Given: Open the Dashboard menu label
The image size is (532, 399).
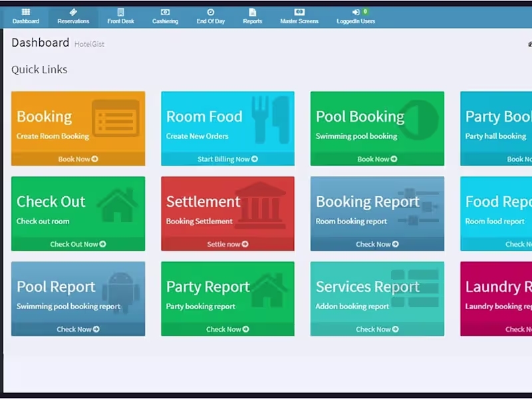Looking at the screenshot, I should 26,21.
